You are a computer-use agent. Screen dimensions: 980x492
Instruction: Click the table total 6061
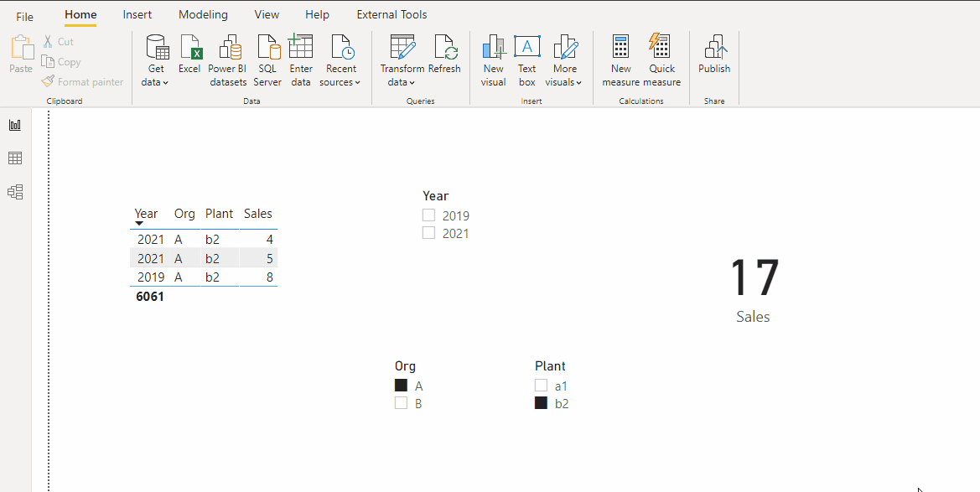click(150, 297)
